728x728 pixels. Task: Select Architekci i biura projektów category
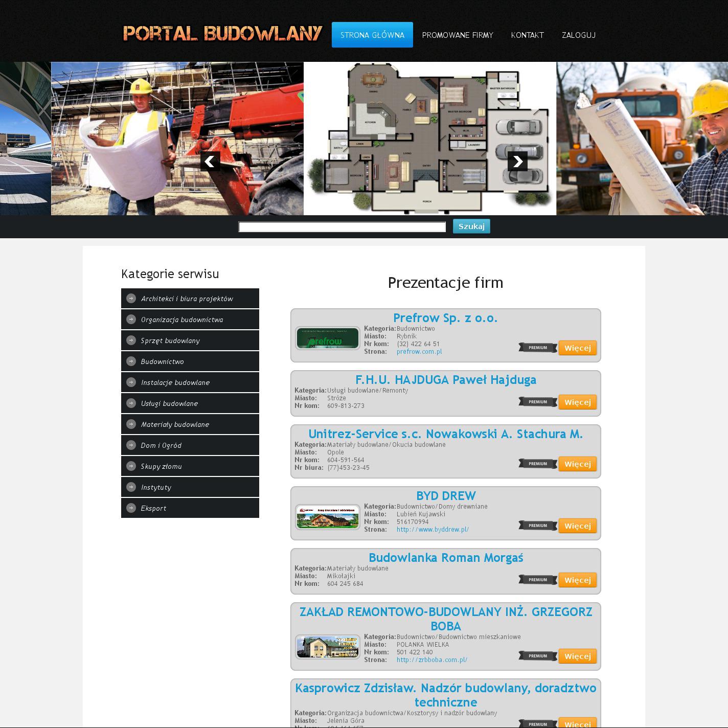click(187, 299)
